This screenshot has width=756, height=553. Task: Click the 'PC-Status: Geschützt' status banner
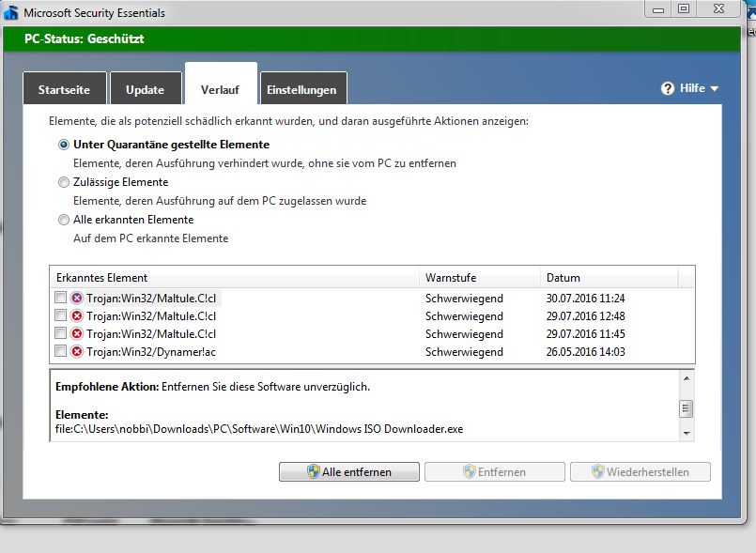coord(372,39)
